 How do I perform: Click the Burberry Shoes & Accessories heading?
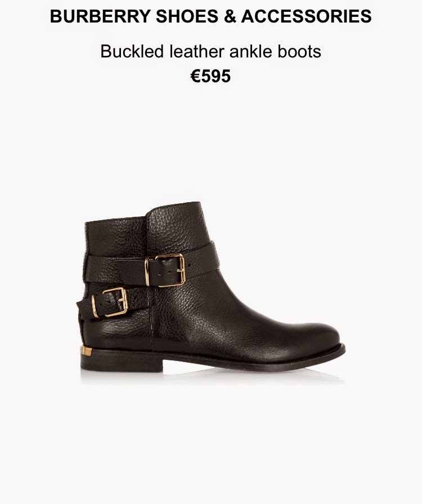tap(210, 16)
